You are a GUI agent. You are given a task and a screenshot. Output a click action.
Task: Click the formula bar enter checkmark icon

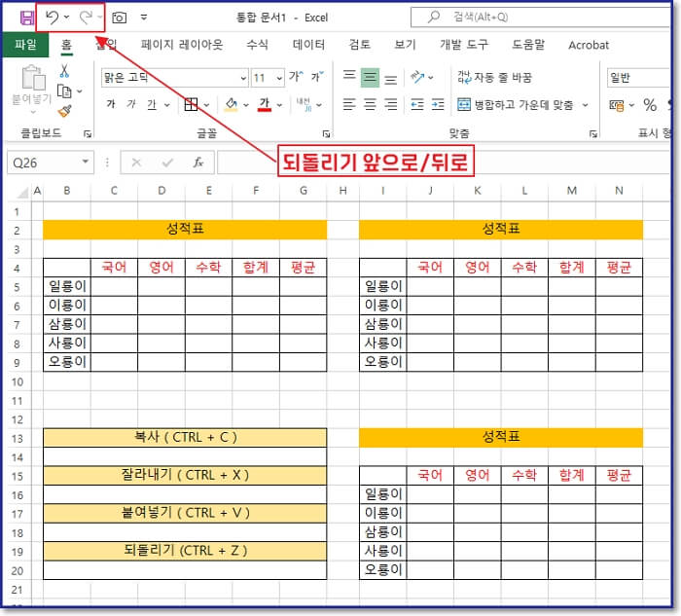[167, 163]
